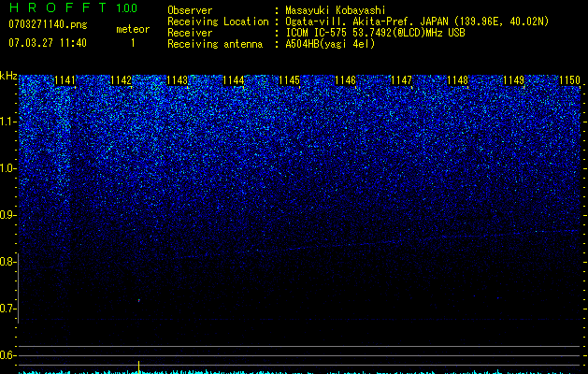This screenshot has height=374, width=588.
Task: Click the version number 1.0.0
Action: pos(126,7)
